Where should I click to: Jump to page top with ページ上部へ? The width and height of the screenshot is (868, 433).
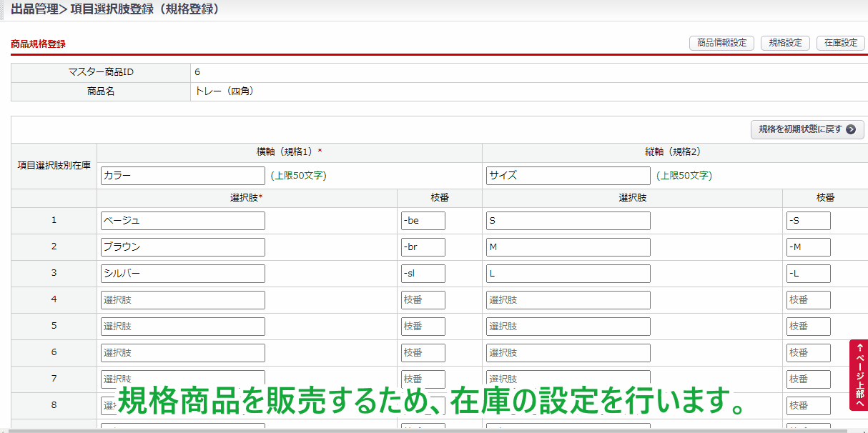(859, 375)
